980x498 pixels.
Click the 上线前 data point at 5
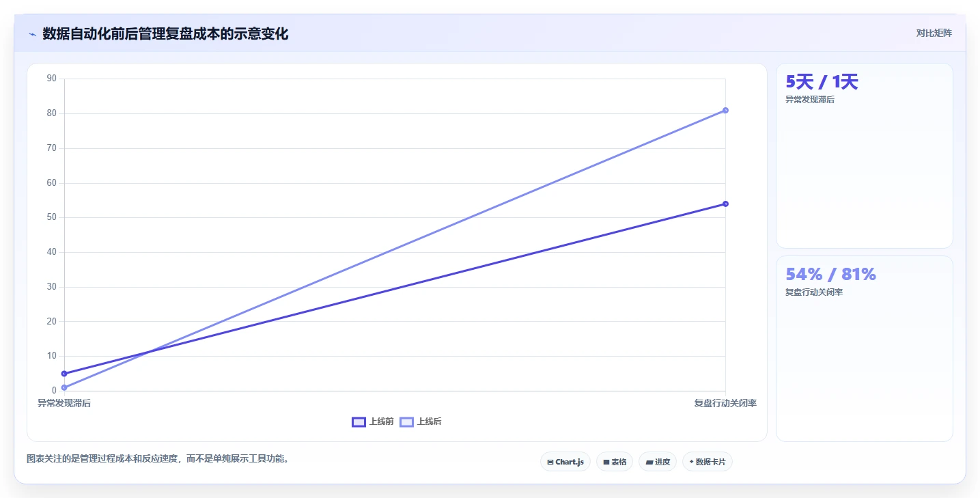click(x=64, y=374)
